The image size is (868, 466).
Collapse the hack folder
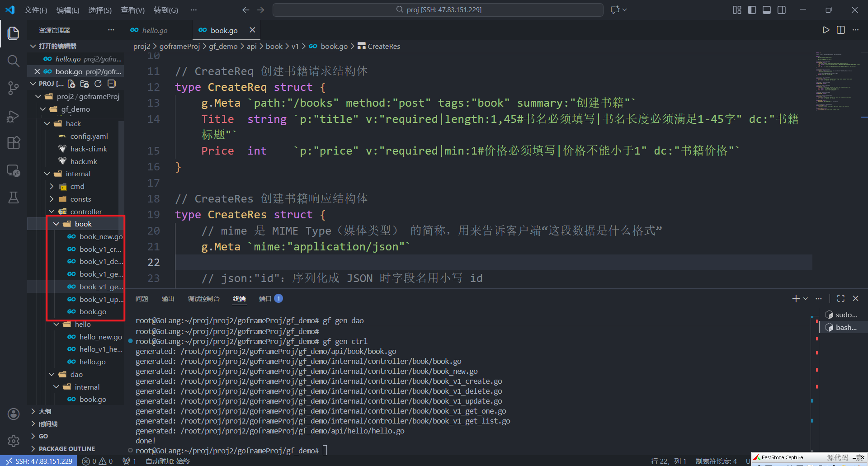point(47,123)
